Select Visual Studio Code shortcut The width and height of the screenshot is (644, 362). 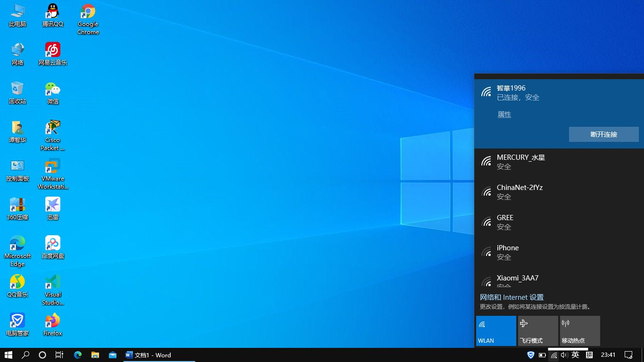[x=53, y=290]
